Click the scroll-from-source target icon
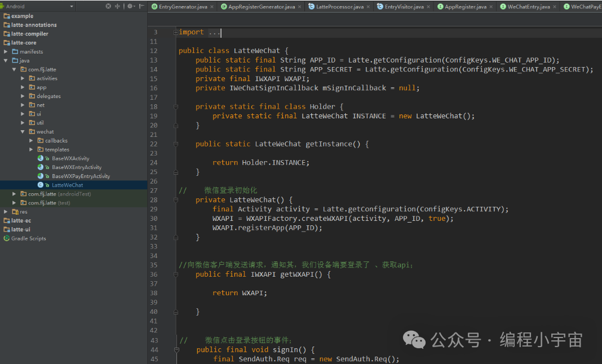 (108, 6)
